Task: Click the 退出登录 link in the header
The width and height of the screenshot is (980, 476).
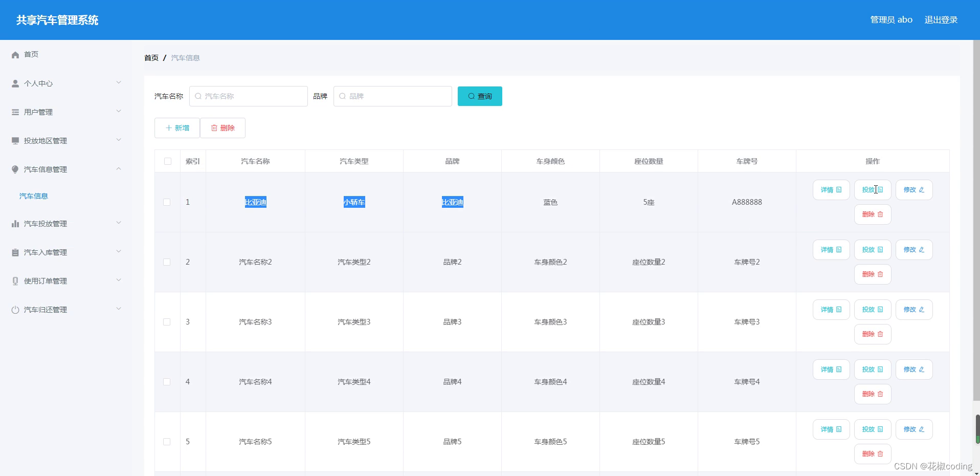Action: (941, 20)
